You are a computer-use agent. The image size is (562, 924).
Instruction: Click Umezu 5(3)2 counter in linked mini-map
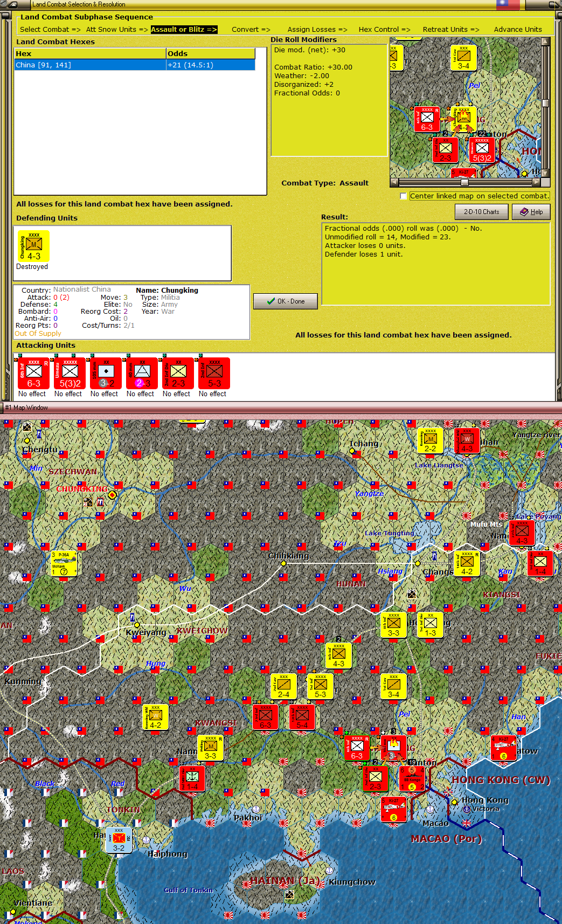(x=482, y=150)
